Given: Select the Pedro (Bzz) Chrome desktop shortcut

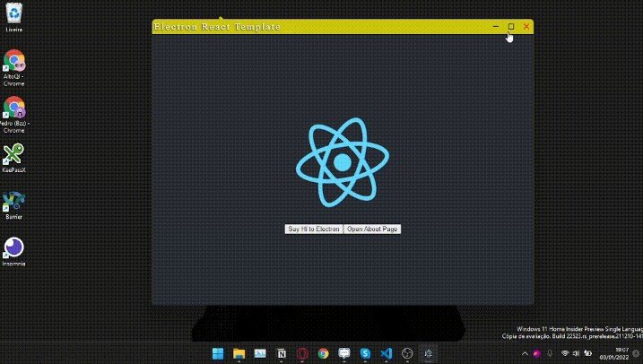Looking at the screenshot, I should pos(14,115).
